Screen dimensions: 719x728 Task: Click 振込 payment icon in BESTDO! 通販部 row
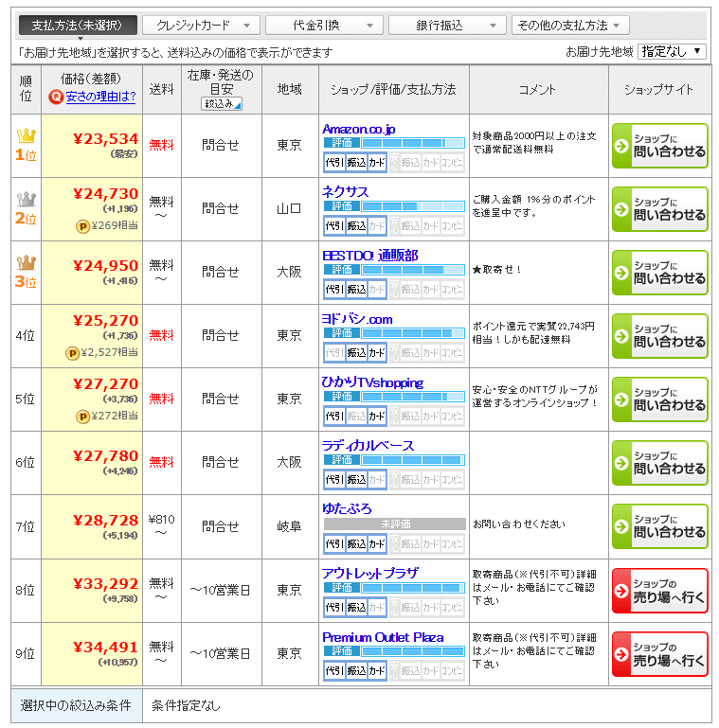click(x=356, y=290)
